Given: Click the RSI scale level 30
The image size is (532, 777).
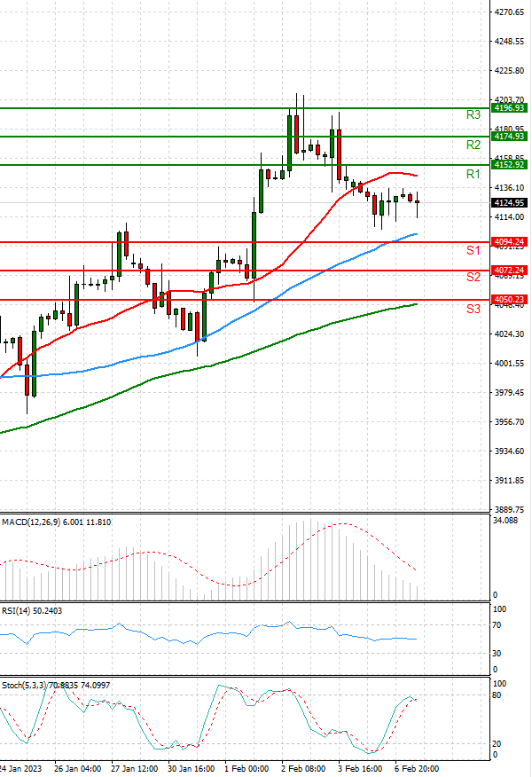Looking at the screenshot, I should click(x=497, y=654).
